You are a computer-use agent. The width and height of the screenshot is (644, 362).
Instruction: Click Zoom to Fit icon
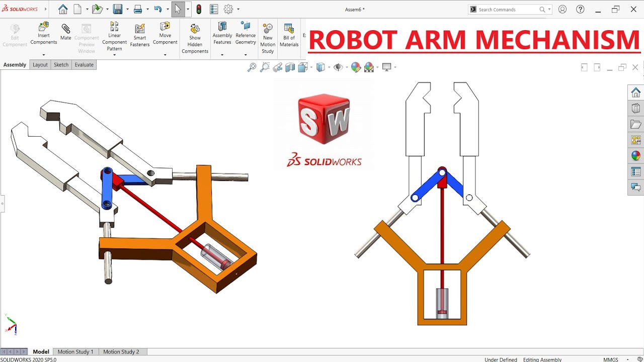[252, 67]
